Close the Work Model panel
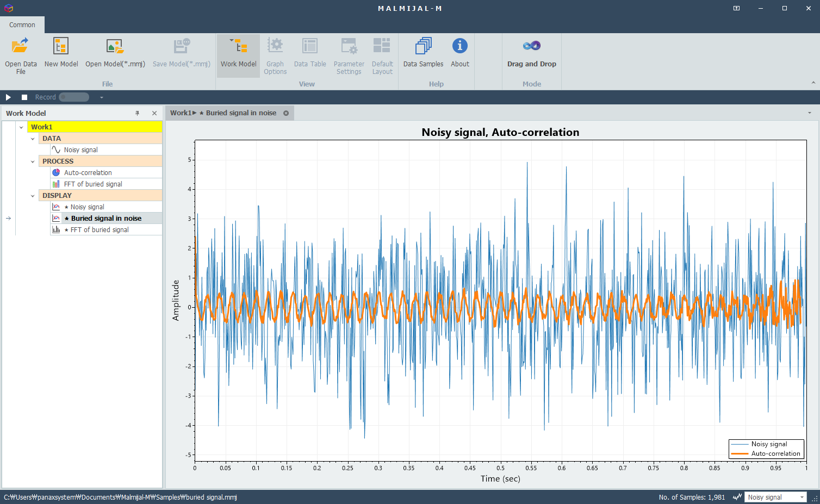Viewport: 820px width, 504px height. click(x=154, y=113)
